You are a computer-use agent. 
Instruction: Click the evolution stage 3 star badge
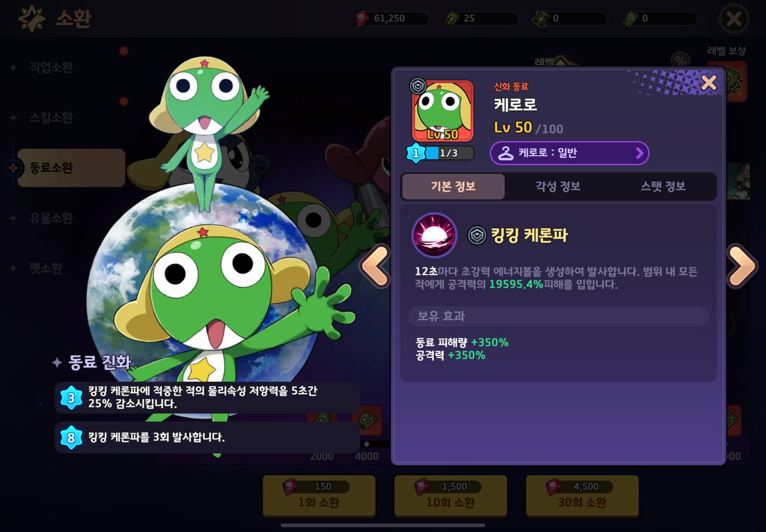[71, 397]
